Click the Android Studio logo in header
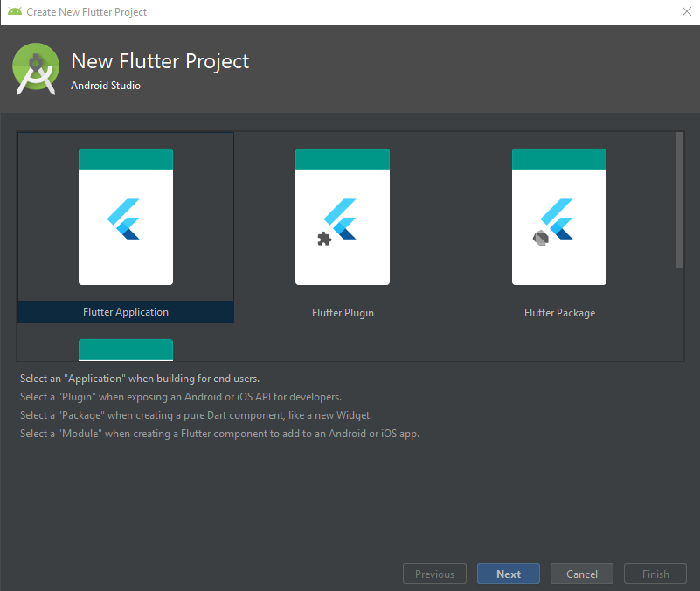 (36, 69)
